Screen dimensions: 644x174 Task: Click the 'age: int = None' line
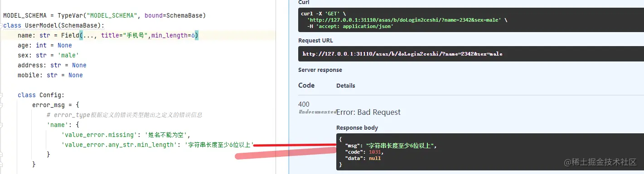pos(45,45)
